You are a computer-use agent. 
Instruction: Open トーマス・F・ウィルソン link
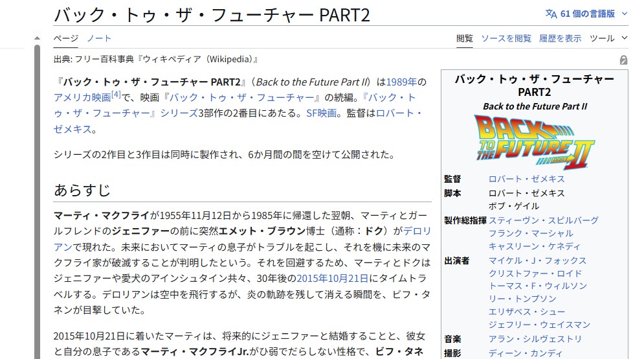point(538,286)
